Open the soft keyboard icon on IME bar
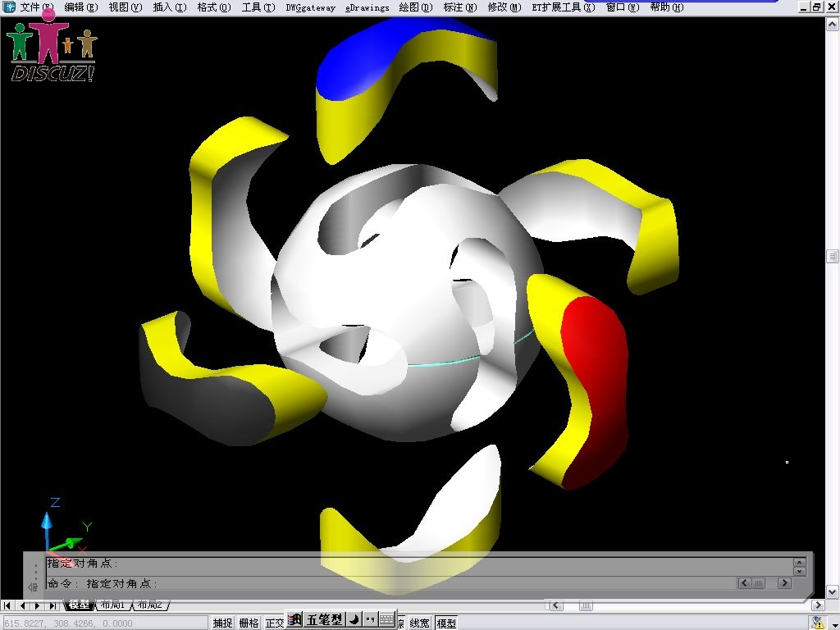The height and width of the screenshot is (630, 840). (x=387, y=619)
